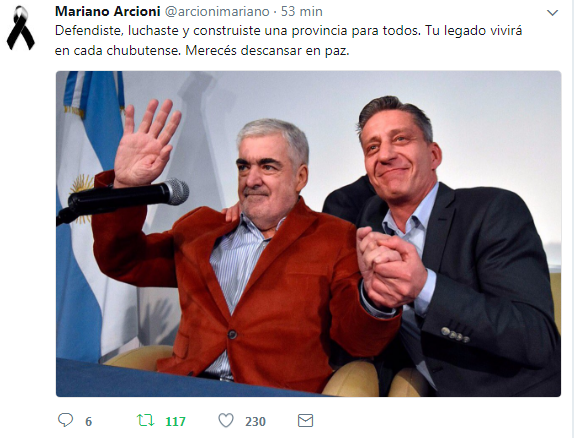Show the 117 retweets count

(176, 422)
